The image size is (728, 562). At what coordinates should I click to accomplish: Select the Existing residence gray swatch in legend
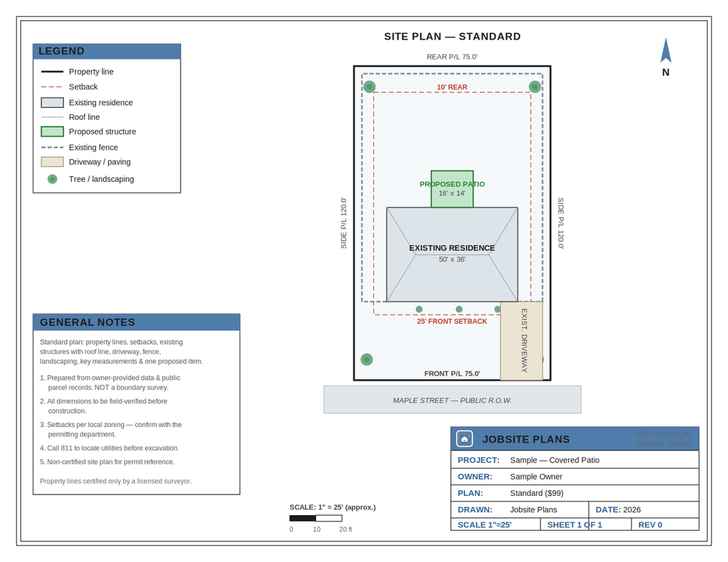coord(52,102)
